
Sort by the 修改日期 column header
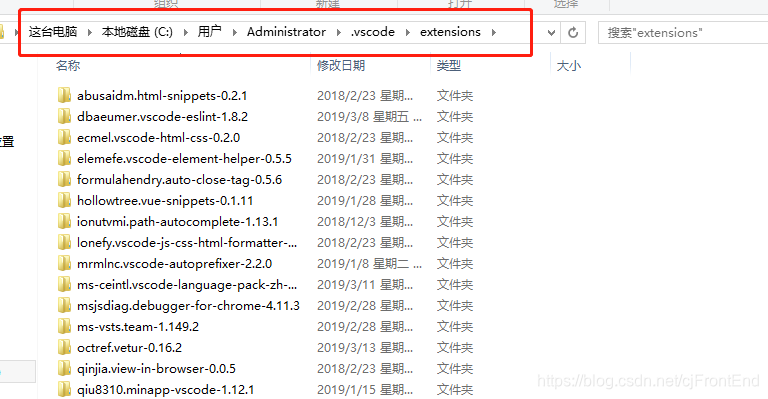(x=341, y=65)
